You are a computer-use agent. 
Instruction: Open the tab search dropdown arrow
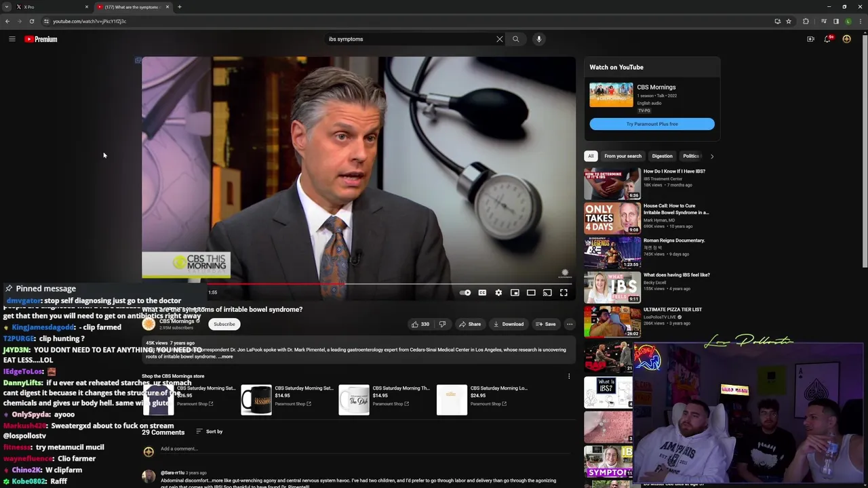click(7, 7)
